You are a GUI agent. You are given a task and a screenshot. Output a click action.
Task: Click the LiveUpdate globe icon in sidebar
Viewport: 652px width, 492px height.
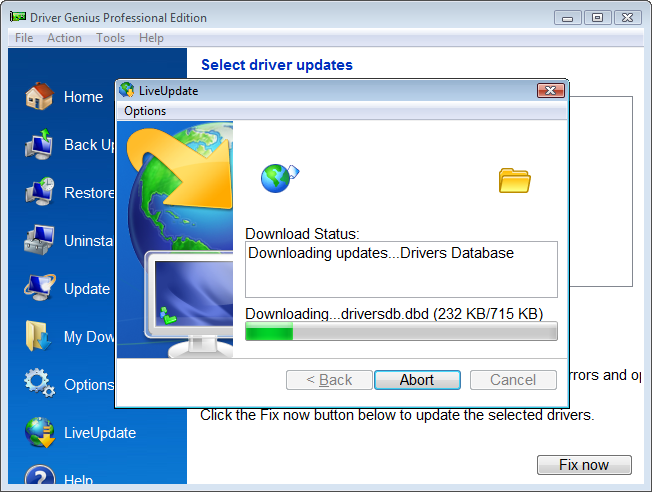click(40, 433)
